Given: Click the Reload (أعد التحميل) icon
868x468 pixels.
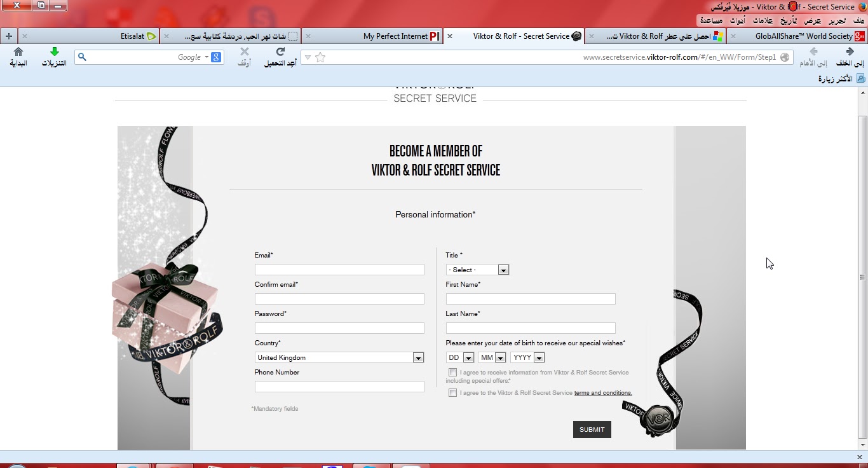Looking at the screenshot, I should coord(280,52).
